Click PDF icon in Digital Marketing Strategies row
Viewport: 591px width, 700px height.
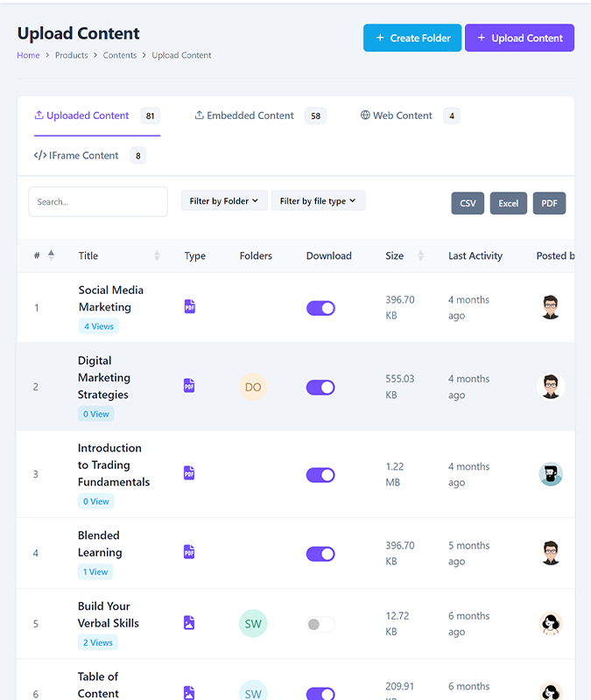pyautogui.click(x=189, y=386)
